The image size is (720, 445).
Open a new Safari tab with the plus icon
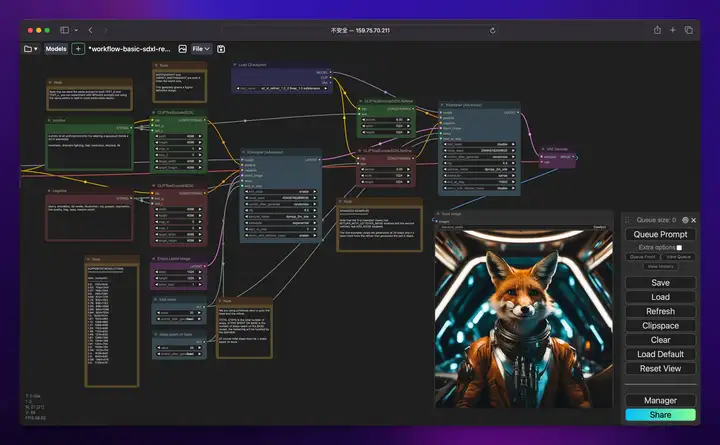coord(672,30)
